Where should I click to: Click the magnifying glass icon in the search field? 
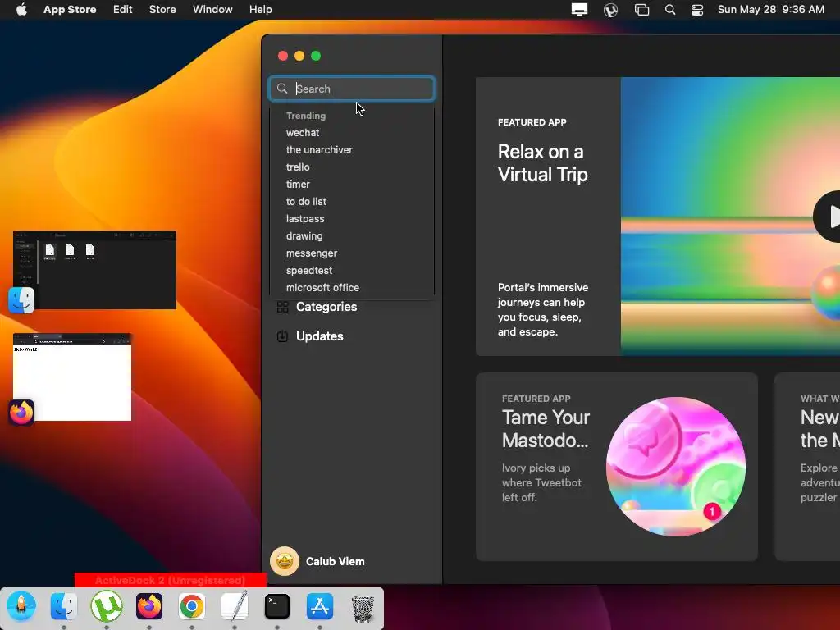pyautogui.click(x=282, y=89)
